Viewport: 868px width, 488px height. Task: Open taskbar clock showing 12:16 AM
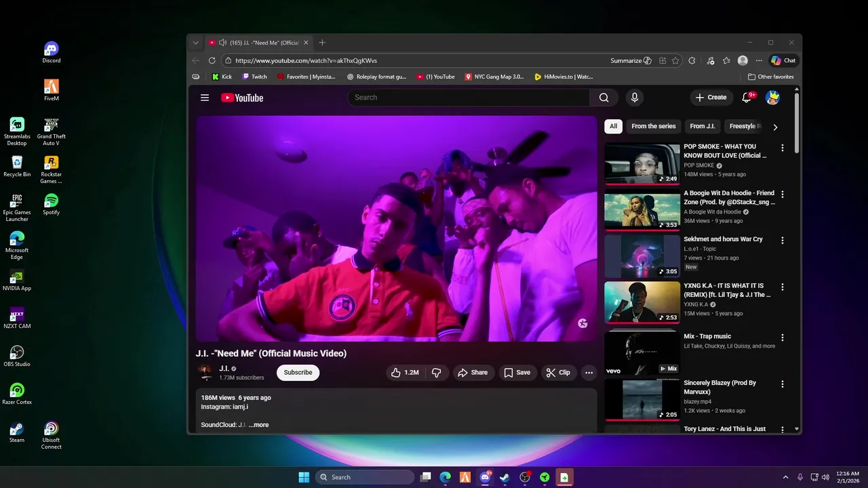(x=848, y=477)
